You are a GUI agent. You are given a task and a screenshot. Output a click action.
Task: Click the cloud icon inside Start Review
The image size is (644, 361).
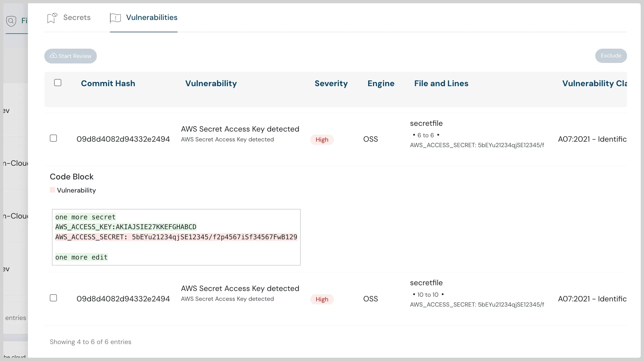[x=53, y=56]
